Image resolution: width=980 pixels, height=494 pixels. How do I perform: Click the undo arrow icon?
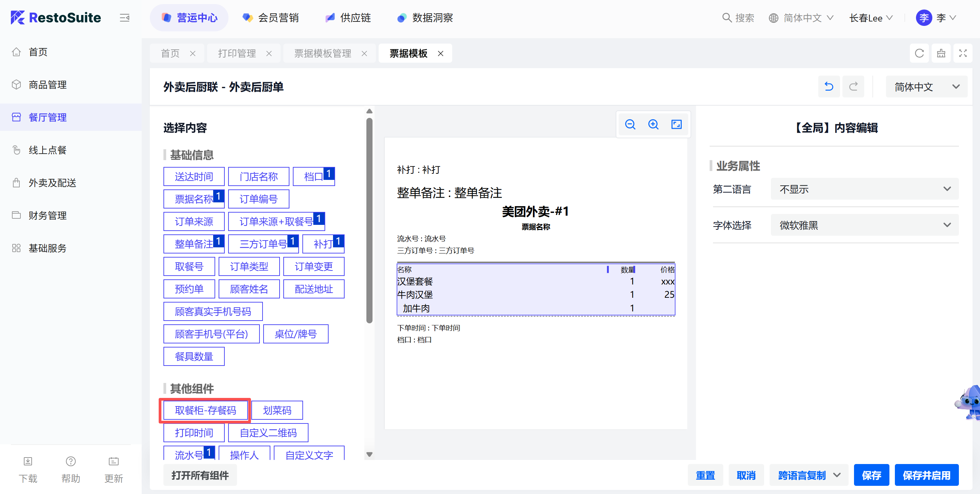pos(828,87)
